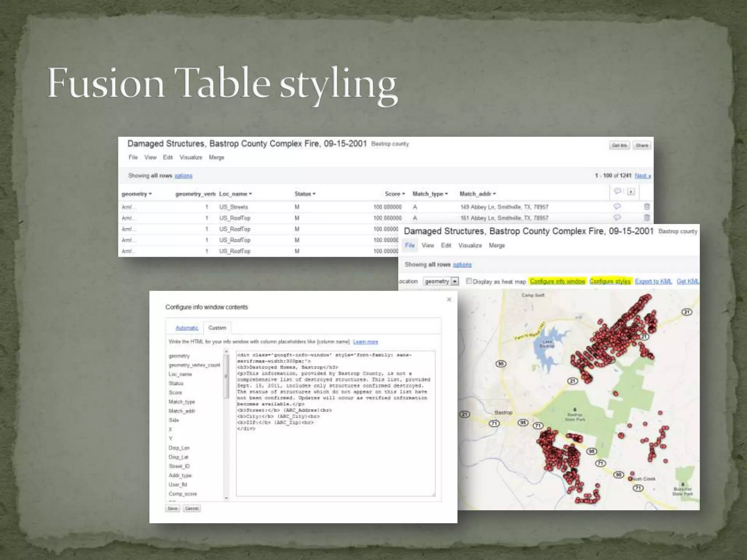The height and width of the screenshot is (560, 747).
Task: Select Addr_type in dialog column list
Action: pyautogui.click(x=180, y=475)
